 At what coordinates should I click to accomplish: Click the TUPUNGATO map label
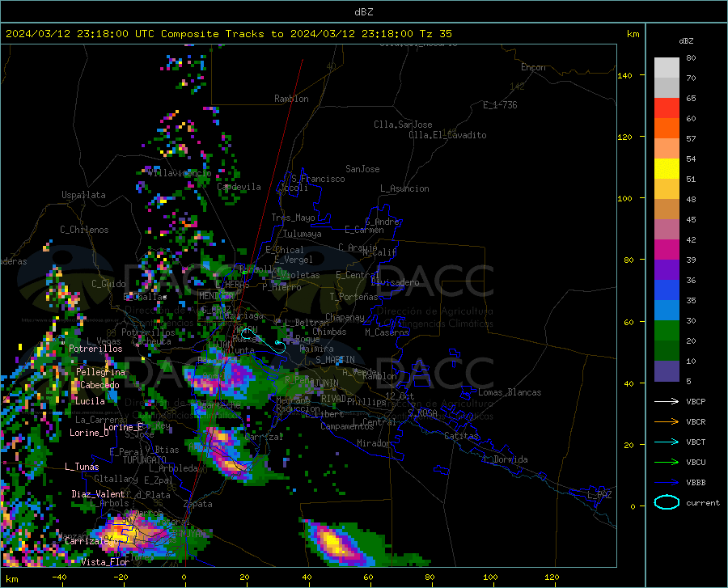tap(145, 460)
